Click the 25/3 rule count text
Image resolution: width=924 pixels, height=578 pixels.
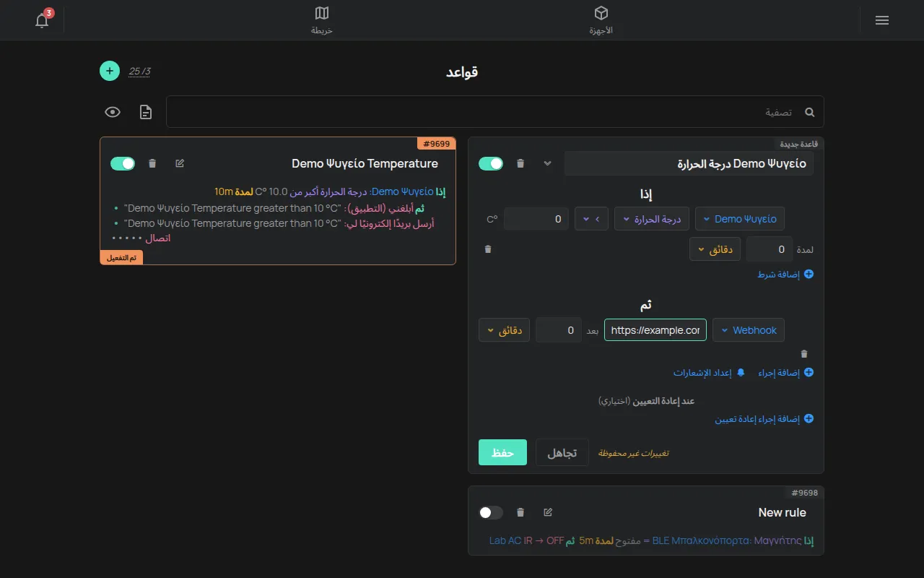140,71
